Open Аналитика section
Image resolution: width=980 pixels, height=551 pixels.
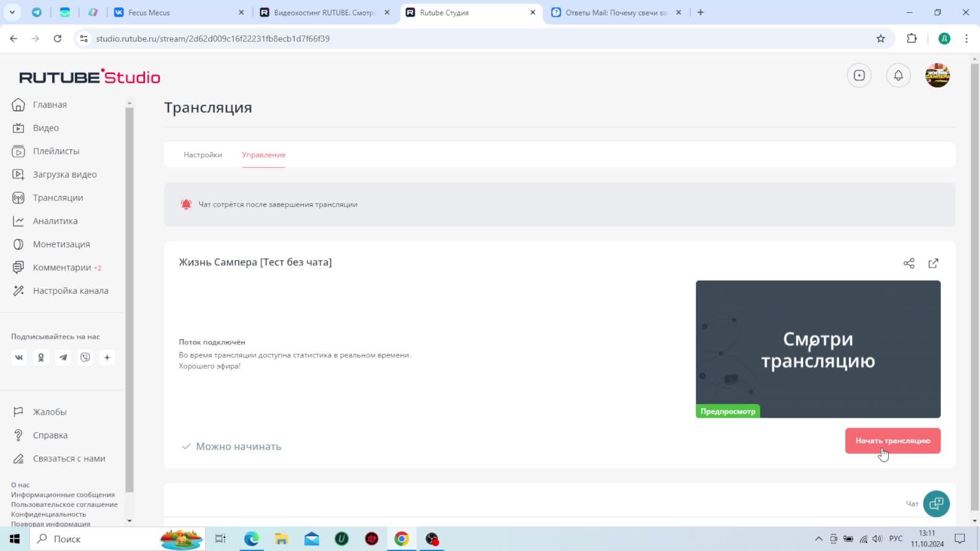[45, 221]
